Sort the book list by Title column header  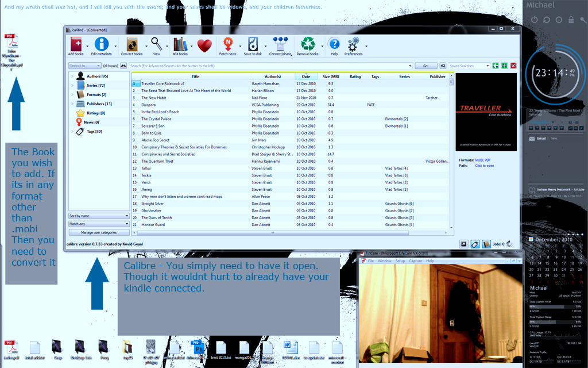pyautogui.click(x=195, y=76)
